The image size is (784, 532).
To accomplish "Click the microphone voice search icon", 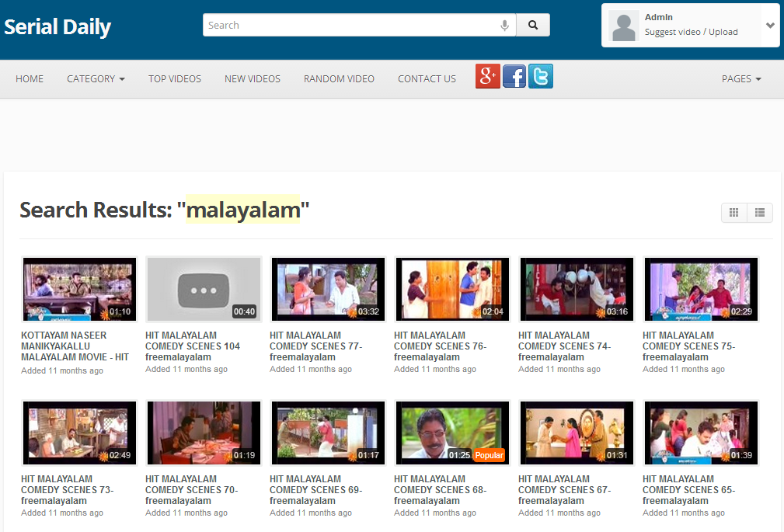I will coord(504,26).
